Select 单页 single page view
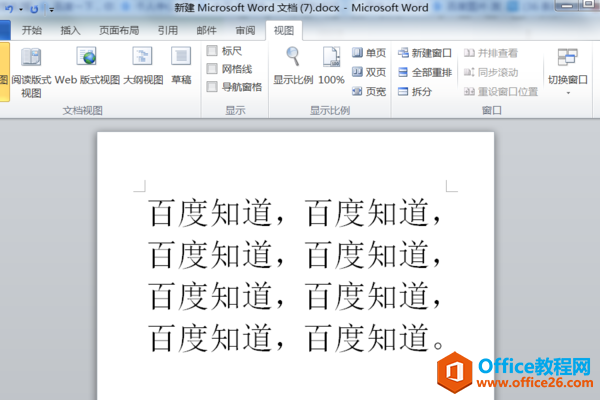This screenshot has height=400, width=600. pyautogui.click(x=369, y=53)
